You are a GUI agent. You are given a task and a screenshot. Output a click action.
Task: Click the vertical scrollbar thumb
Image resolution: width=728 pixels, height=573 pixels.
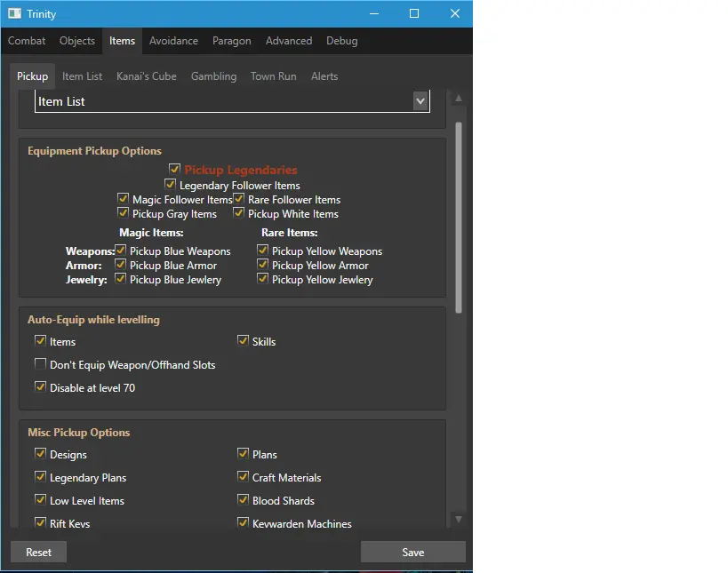click(459, 218)
